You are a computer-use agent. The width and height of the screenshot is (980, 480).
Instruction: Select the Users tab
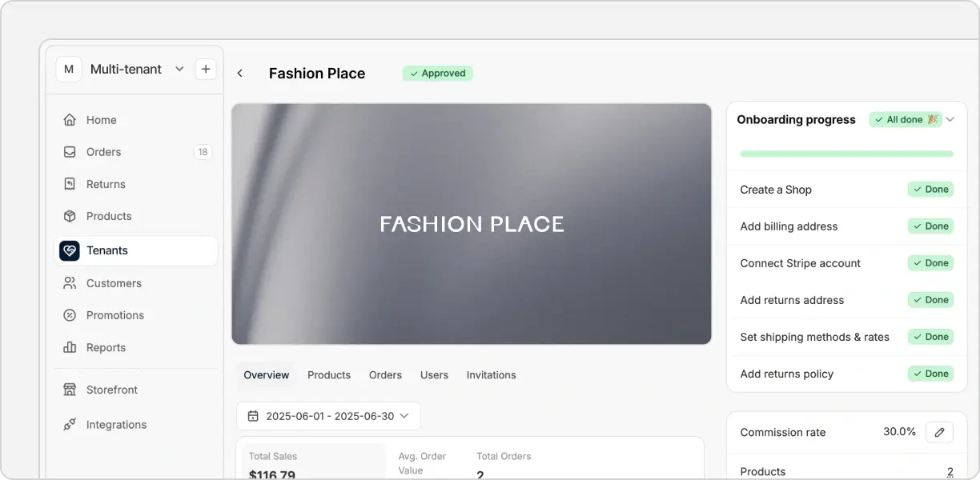[x=434, y=374]
